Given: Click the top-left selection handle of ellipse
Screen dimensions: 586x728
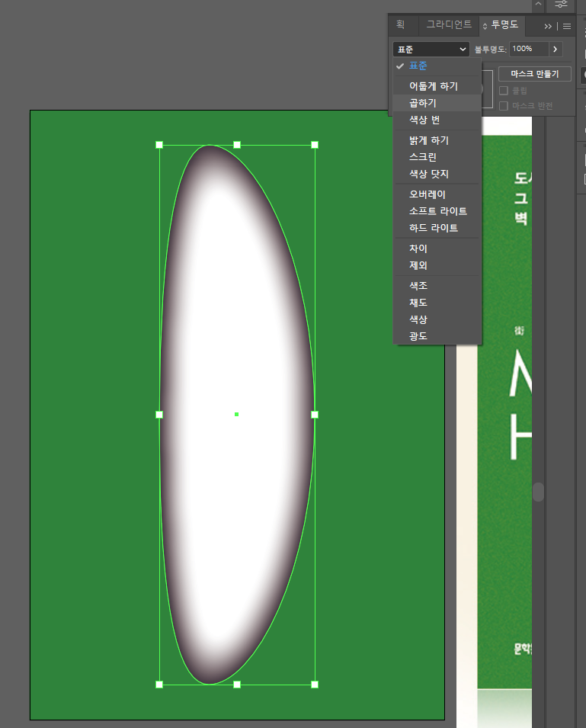Looking at the screenshot, I should click(x=159, y=145).
